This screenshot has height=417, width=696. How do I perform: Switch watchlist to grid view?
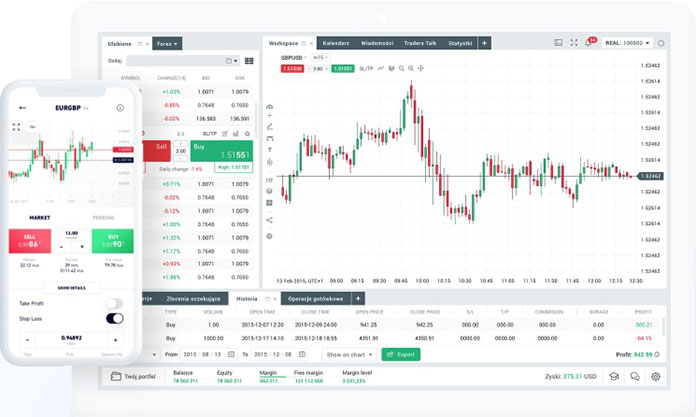(247, 60)
